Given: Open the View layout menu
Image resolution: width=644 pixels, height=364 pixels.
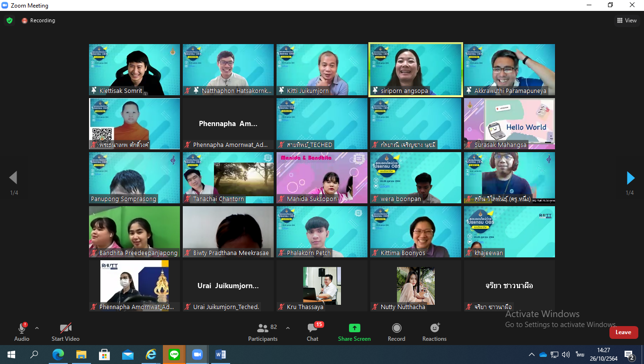Looking at the screenshot, I should 626,20.
